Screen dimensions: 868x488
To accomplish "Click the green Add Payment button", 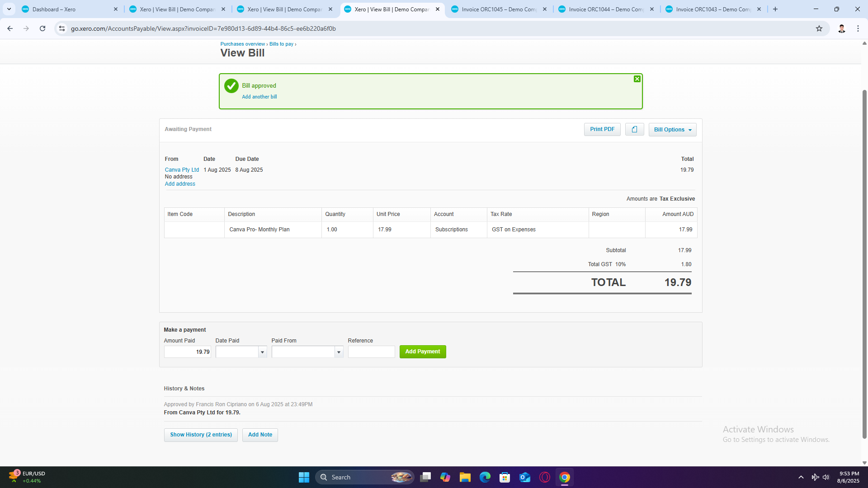I will 423,352.
